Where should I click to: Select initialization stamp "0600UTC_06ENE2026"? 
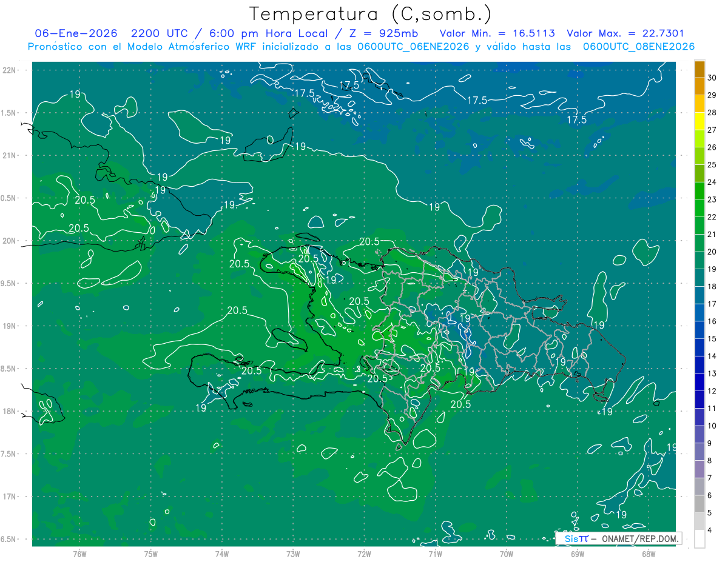(413, 47)
